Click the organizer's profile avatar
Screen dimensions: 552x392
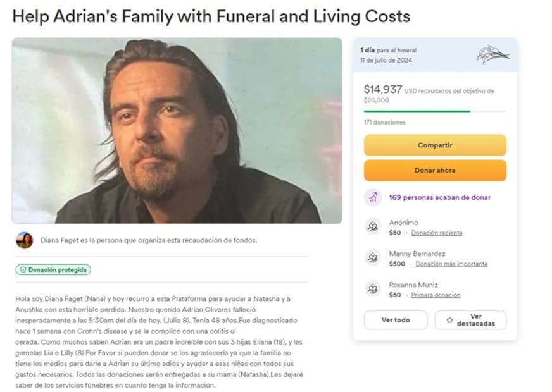click(x=25, y=240)
